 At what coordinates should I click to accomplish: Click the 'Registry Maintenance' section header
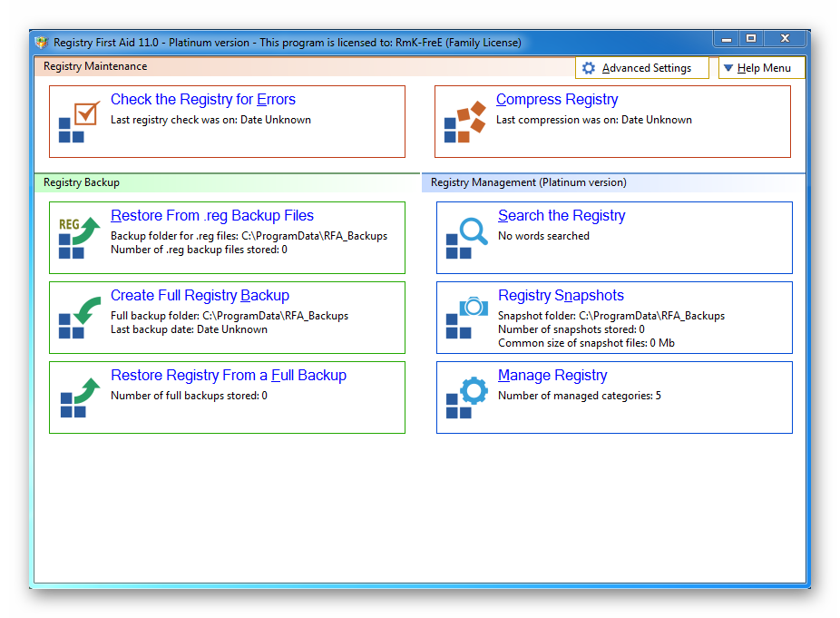[95, 66]
